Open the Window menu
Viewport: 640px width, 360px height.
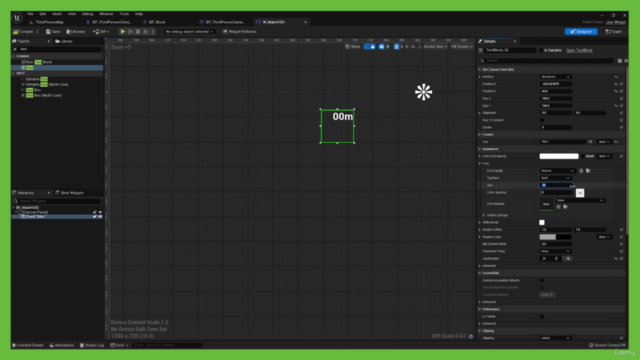click(x=106, y=14)
